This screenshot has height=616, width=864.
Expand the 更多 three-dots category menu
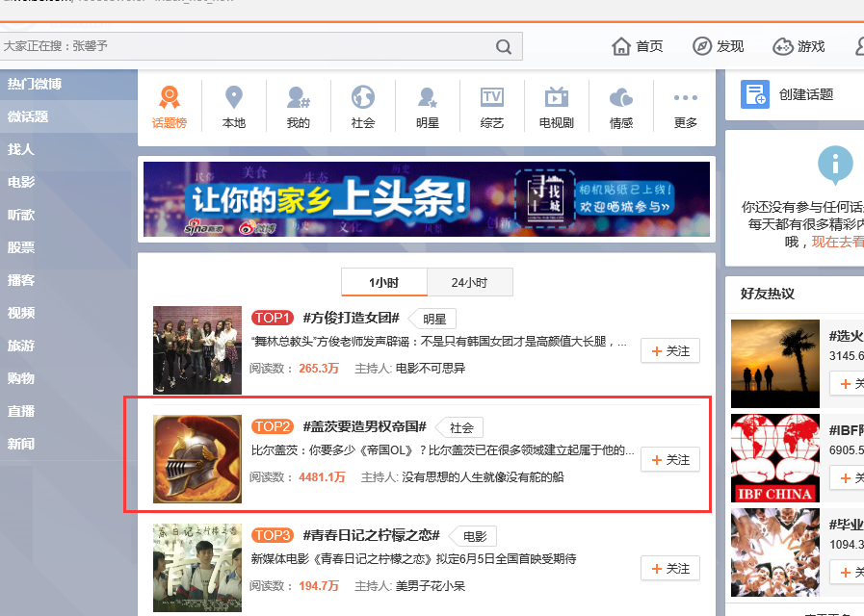[x=686, y=97]
